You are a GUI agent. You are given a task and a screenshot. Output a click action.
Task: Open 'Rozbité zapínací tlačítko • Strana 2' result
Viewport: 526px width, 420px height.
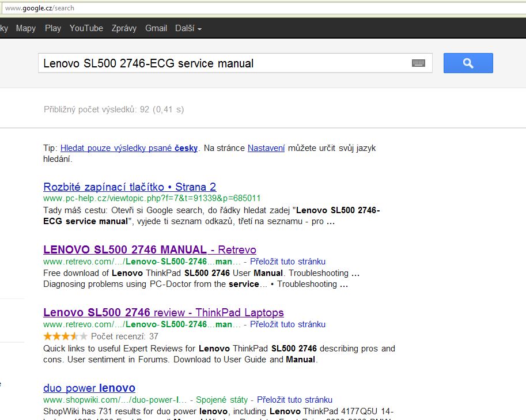[x=130, y=187]
